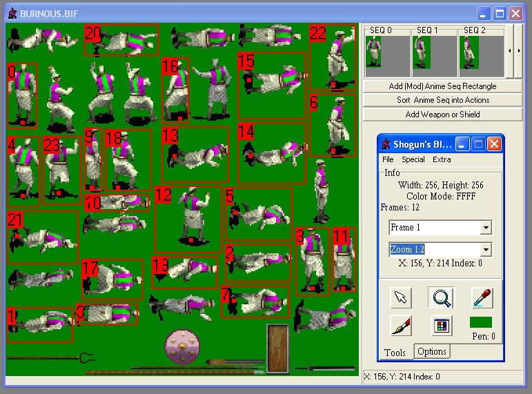This screenshot has height=394, width=532.
Task: Click Add Weapon or Shield button
Action: coord(442,115)
